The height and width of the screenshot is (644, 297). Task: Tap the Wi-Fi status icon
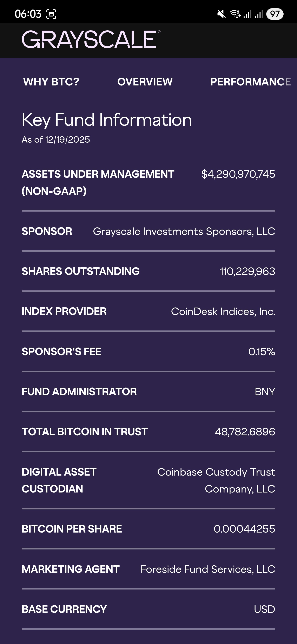pyautogui.click(x=235, y=14)
